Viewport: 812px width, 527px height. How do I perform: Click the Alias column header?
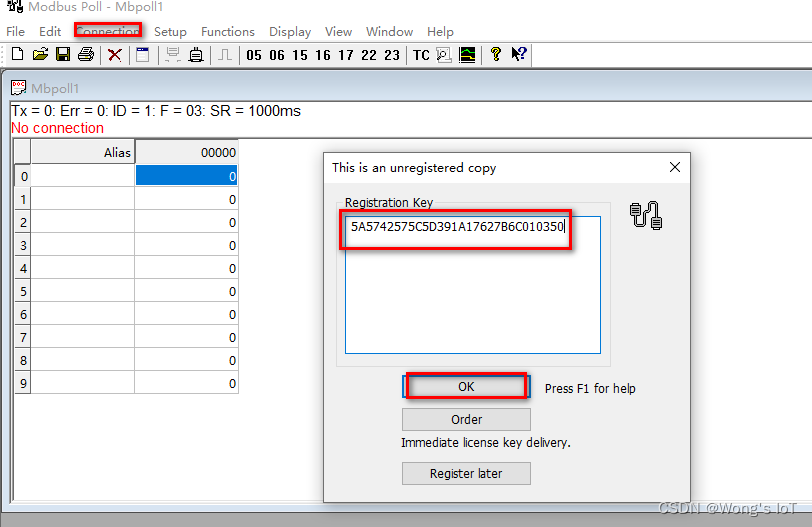click(x=82, y=152)
